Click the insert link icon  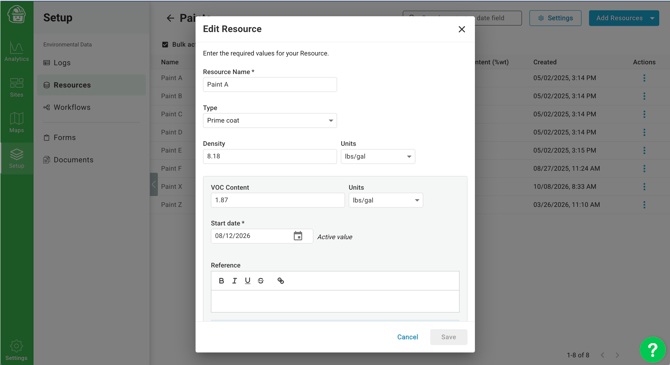click(280, 281)
